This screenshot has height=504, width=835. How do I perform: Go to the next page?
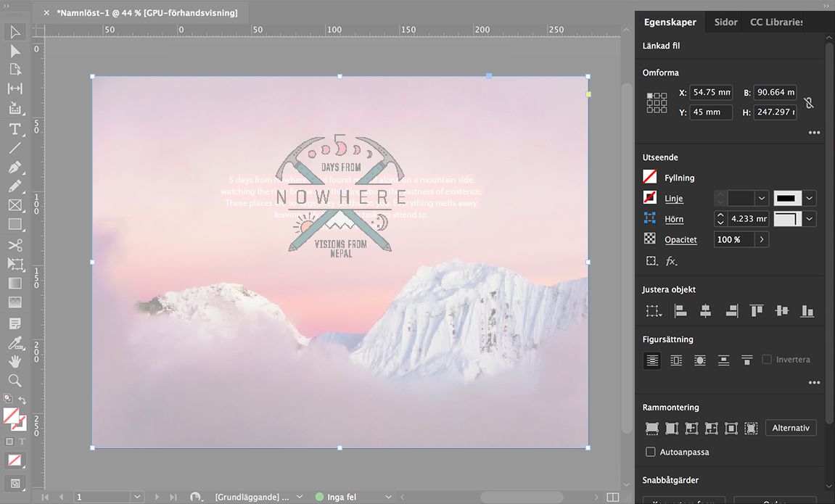157,497
